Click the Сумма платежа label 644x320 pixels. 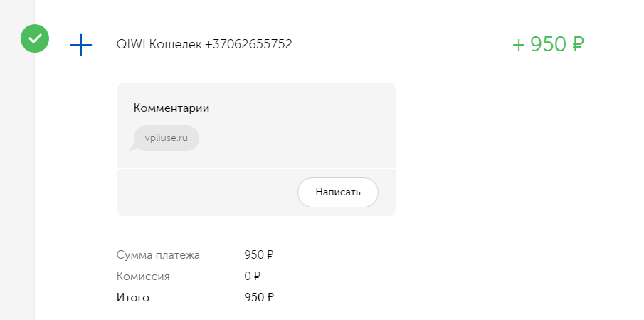[158, 255]
